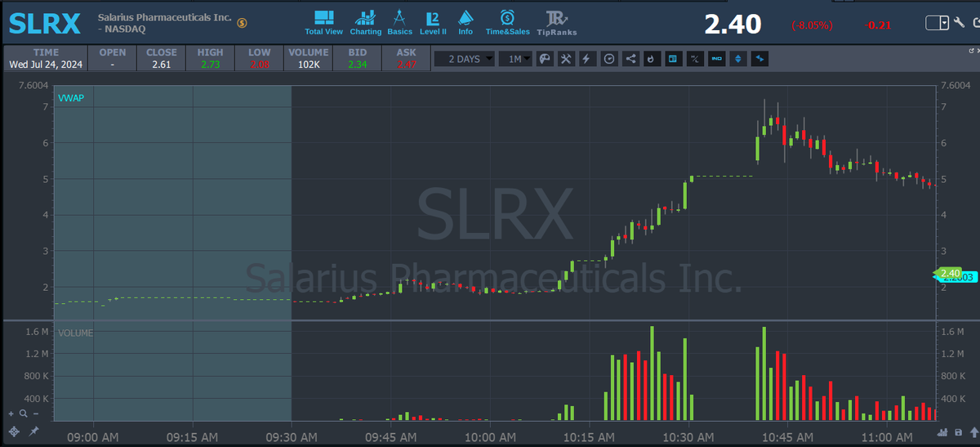The width and height of the screenshot is (980, 447).
Task: Click the pin icon at chart bottom-left
Action: click(x=33, y=431)
